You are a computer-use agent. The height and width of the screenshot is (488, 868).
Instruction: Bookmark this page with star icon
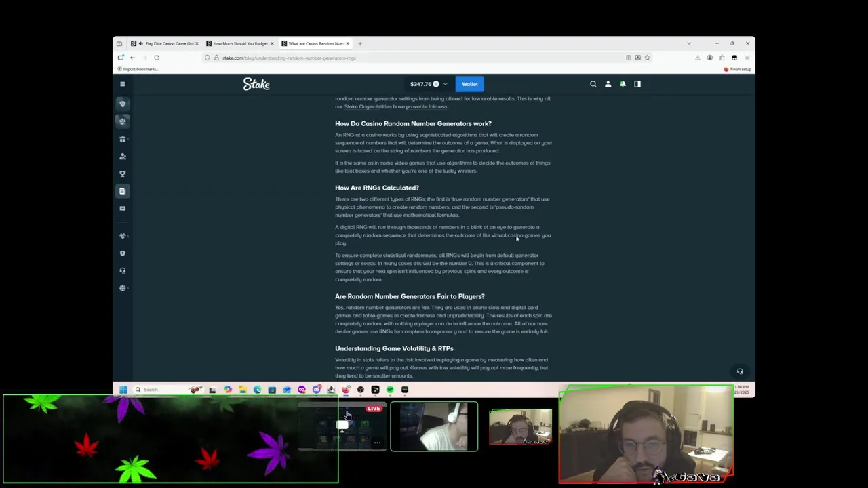(647, 58)
